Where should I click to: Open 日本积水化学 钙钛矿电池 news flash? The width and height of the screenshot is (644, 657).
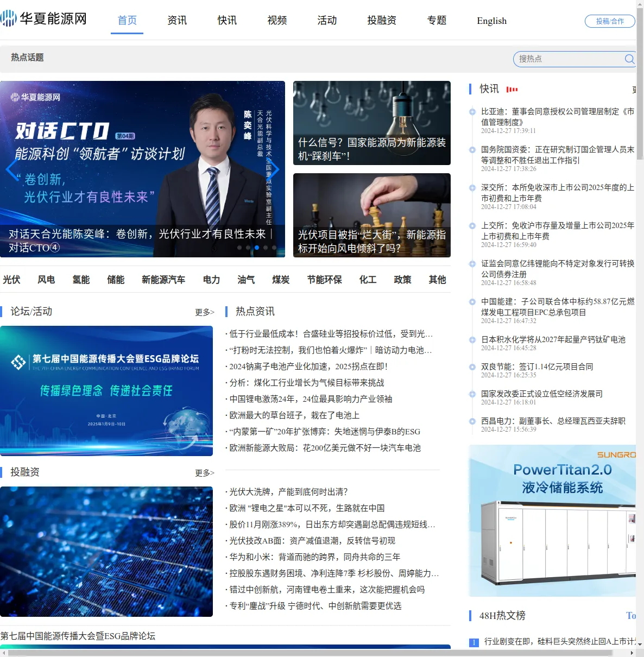[x=553, y=339]
